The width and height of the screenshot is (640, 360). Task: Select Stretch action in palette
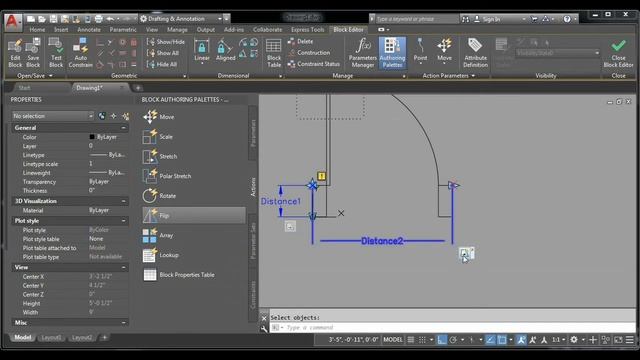point(193,156)
